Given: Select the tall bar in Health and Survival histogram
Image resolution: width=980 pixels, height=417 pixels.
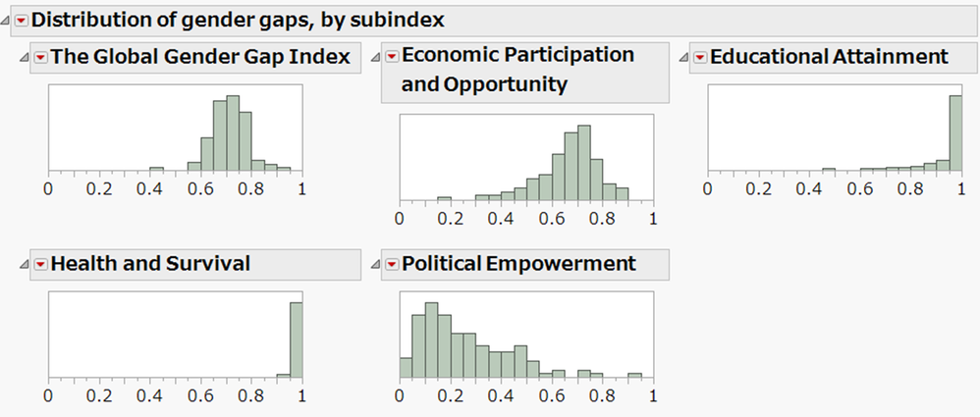Looking at the screenshot, I should [296, 339].
